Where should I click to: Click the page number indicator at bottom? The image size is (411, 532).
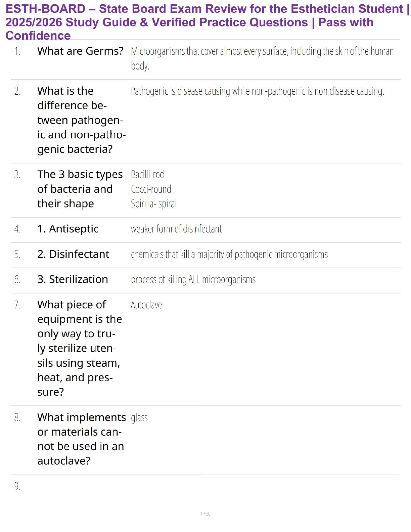[205, 514]
